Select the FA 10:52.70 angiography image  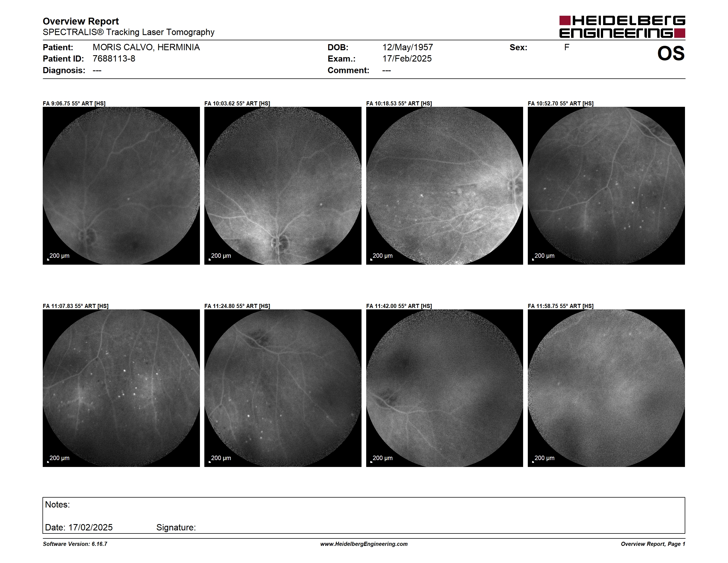(606, 186)
